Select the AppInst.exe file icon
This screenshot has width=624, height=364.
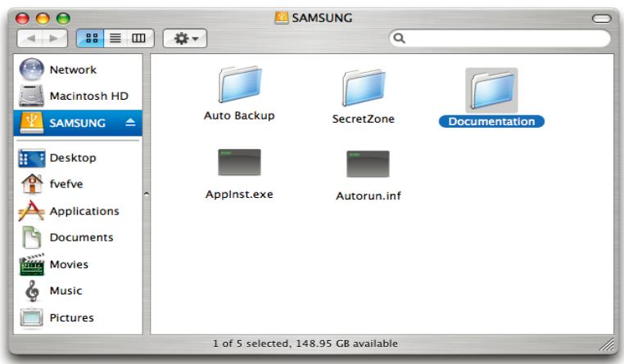pyautogui.click(x=239, y=162)
